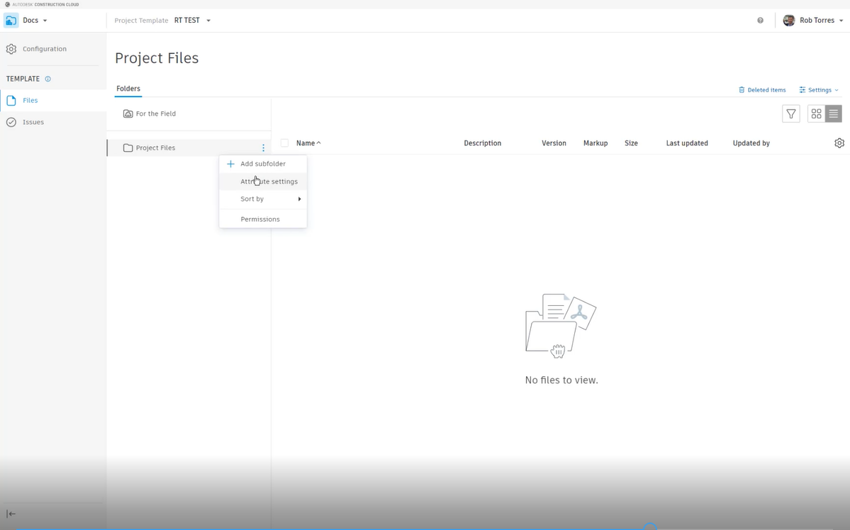Image resolution: width=850 pixels, height=530 pixels.
Task: Click the Updated by column header
Action: pos(751,143)
